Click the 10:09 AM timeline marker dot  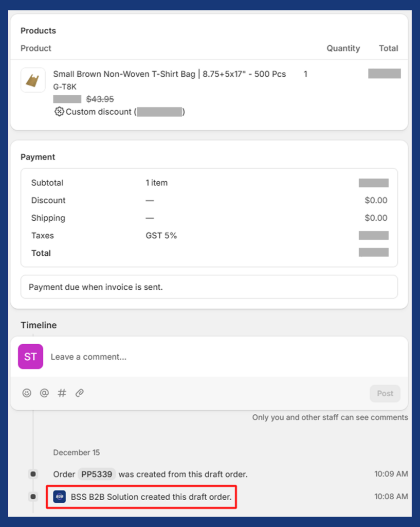coord(33,474)
